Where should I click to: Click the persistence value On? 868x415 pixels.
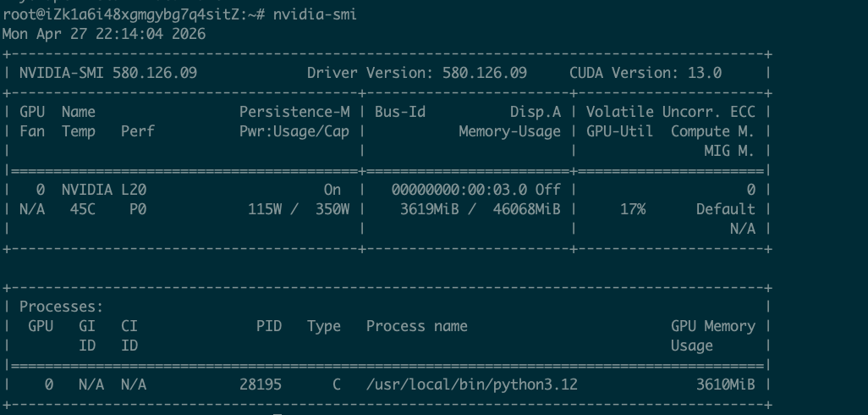[332, 190]
